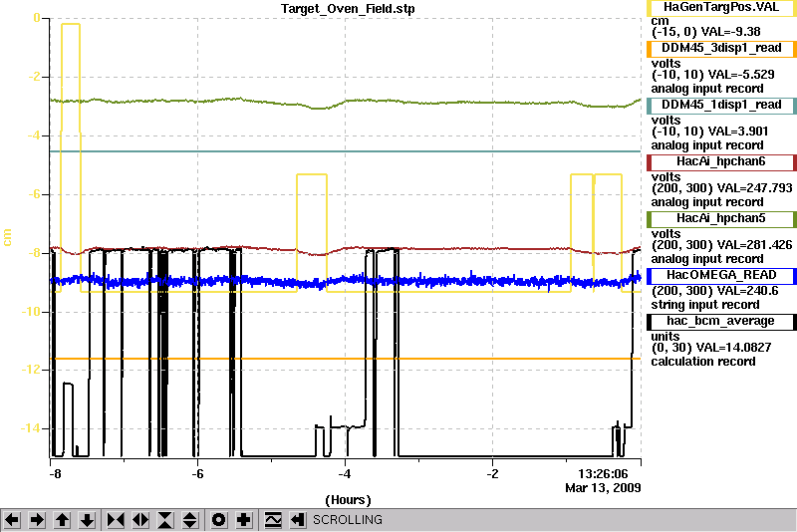Select the hac_bcm_average curve legend
This screenshot has height=532, width=797.
point(721,322)
